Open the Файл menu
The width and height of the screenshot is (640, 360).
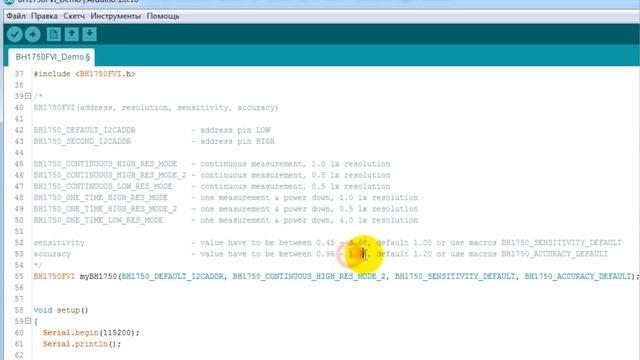(16, 16)
